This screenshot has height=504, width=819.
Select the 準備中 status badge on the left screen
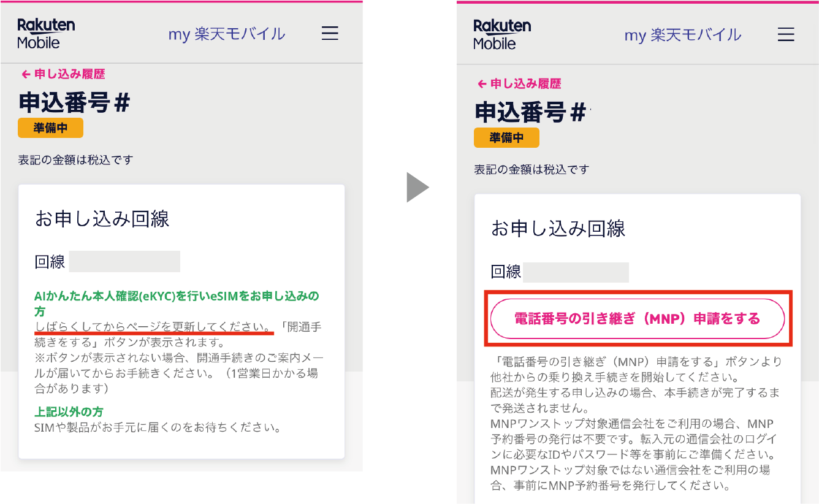50,128
